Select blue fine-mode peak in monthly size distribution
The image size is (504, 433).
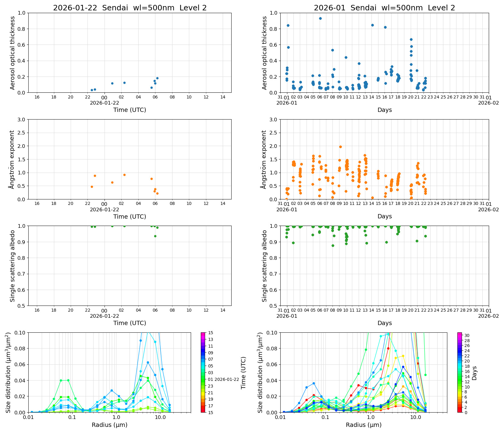(x=314, y=383)
